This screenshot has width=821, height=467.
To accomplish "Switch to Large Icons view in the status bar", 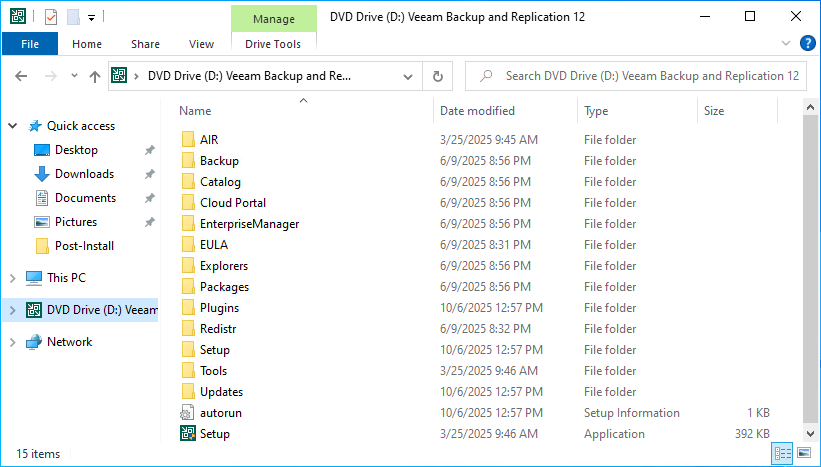I will pos(803,454).
